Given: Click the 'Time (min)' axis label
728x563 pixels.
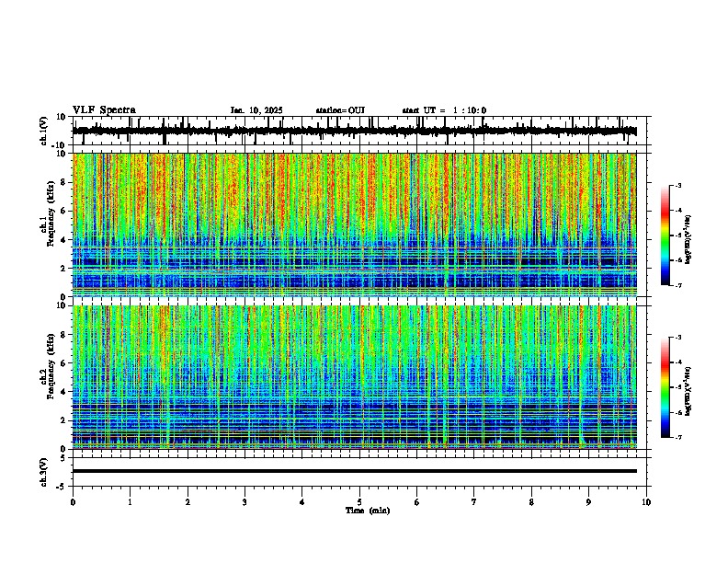Looking at the screenshot, I should (x=368, y=511).
